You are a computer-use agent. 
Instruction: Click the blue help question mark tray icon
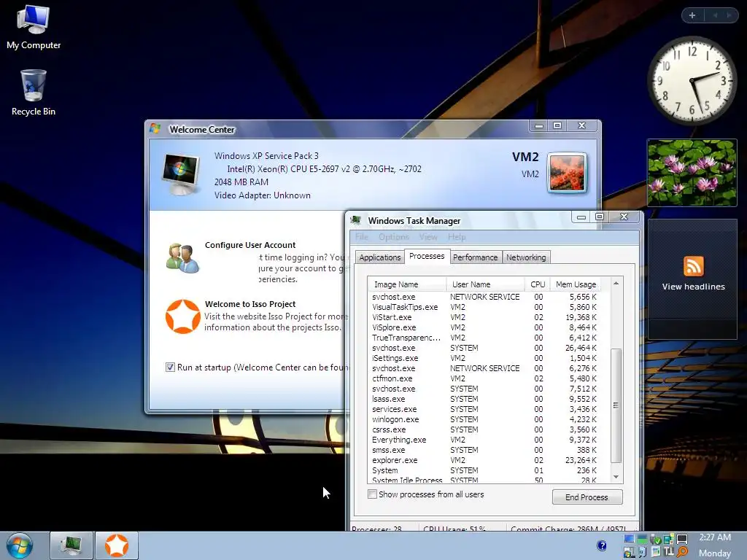point(602,545)
